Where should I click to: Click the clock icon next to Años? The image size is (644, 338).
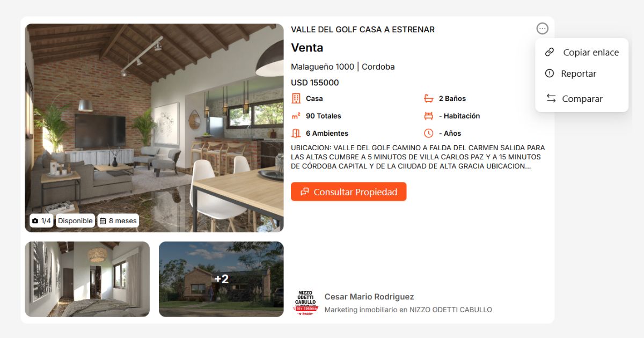click(428, 133)
